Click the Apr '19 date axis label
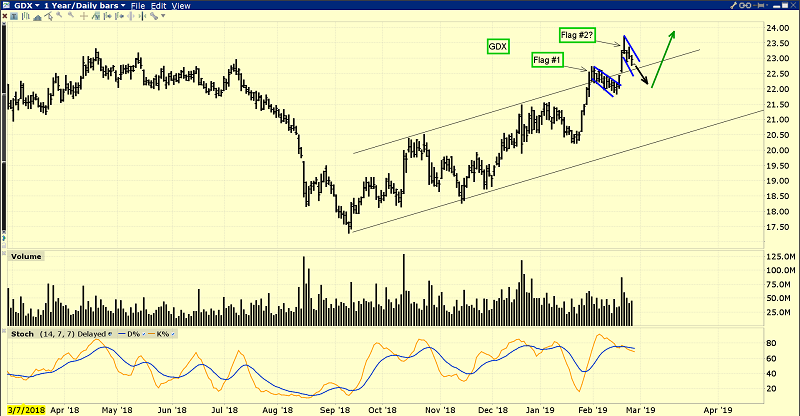The width and height of the screenshot is (800, 416). (718, 410)
